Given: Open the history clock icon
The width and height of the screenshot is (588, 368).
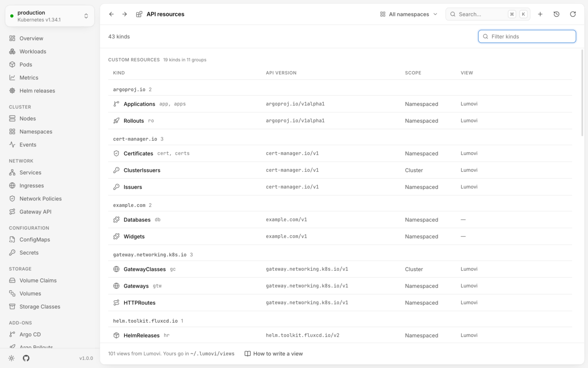Looking at the screenshot, I should coord(557,14).
